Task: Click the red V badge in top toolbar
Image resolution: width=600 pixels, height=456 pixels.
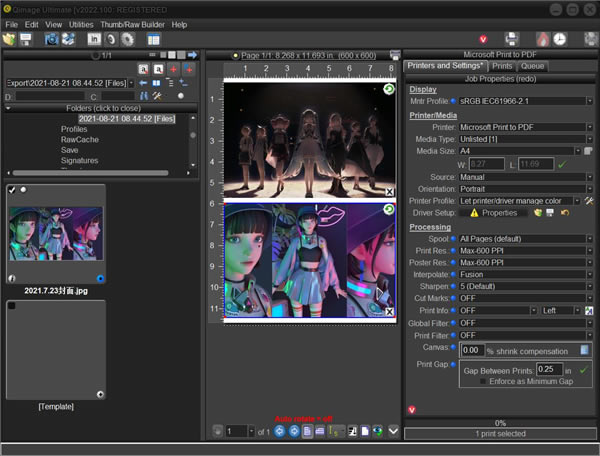Action: [483, 39]
